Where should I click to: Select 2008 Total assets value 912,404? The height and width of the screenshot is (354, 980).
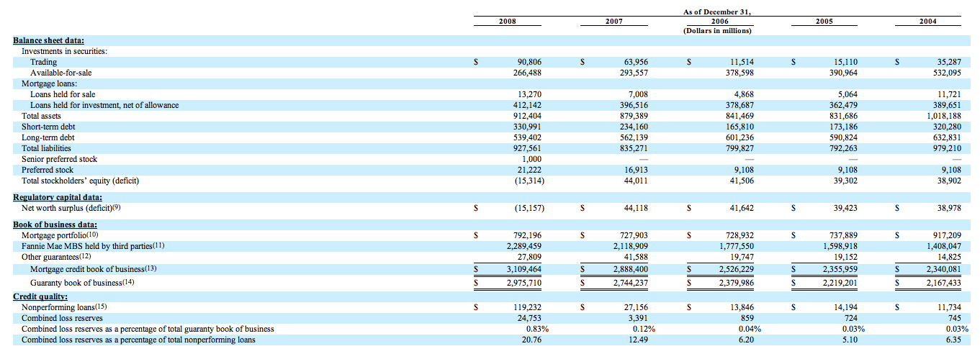(526, 116)
